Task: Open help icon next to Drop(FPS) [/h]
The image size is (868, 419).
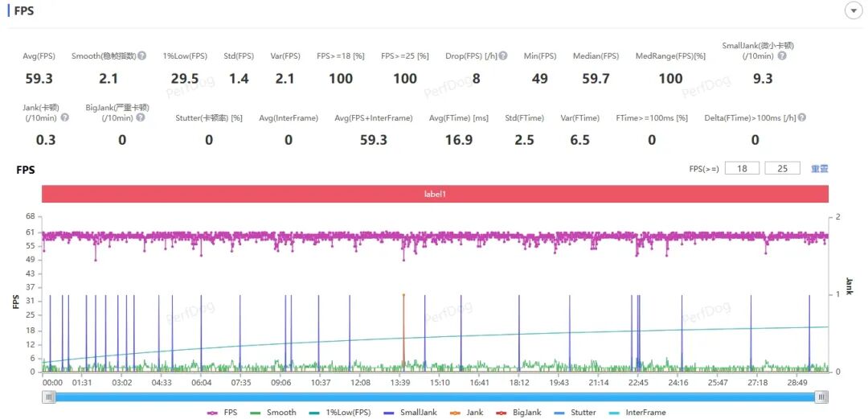Action: (502, 56)
